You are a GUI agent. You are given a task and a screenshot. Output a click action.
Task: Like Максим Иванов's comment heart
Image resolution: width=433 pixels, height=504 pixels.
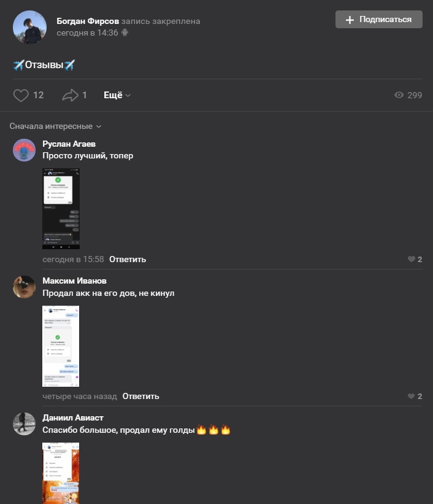pos(411,396)
